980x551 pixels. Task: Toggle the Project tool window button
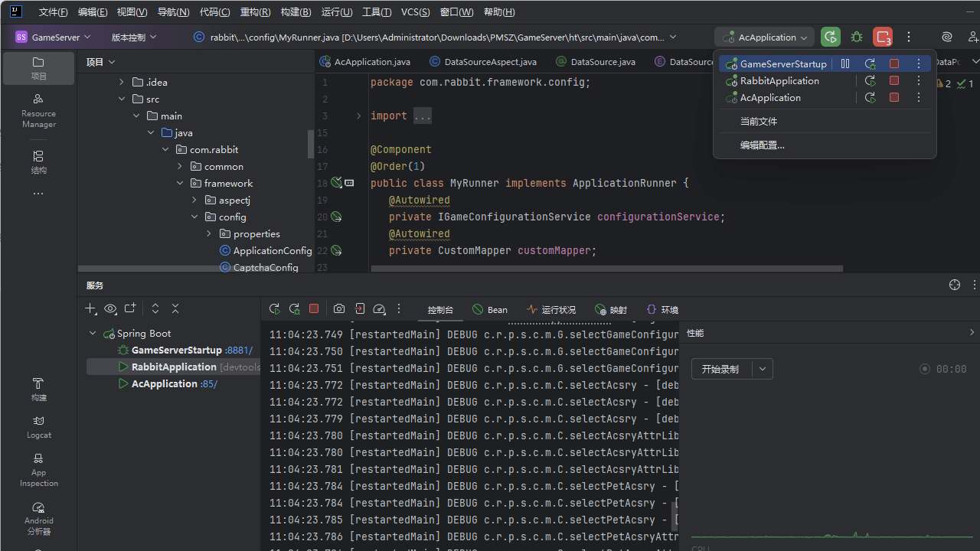point(39,67)
